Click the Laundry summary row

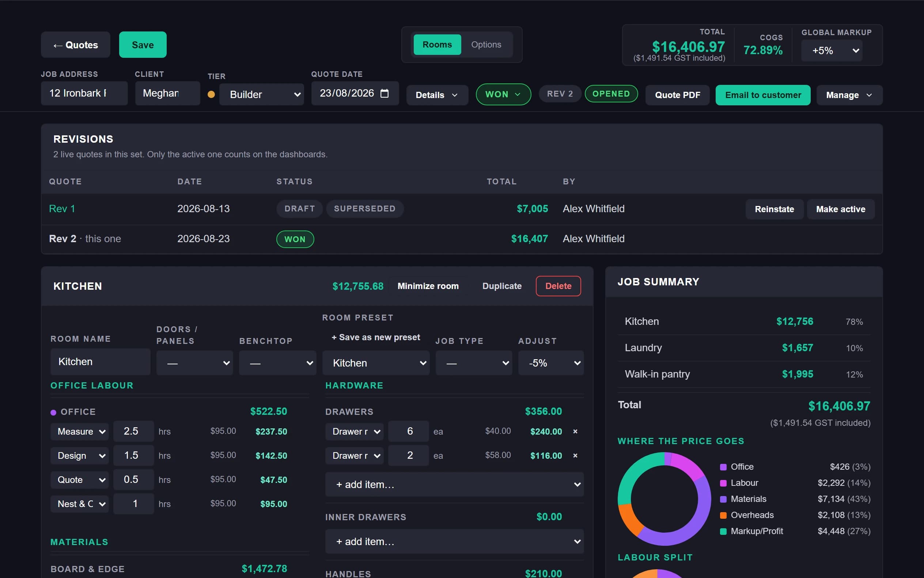[743, 348]
